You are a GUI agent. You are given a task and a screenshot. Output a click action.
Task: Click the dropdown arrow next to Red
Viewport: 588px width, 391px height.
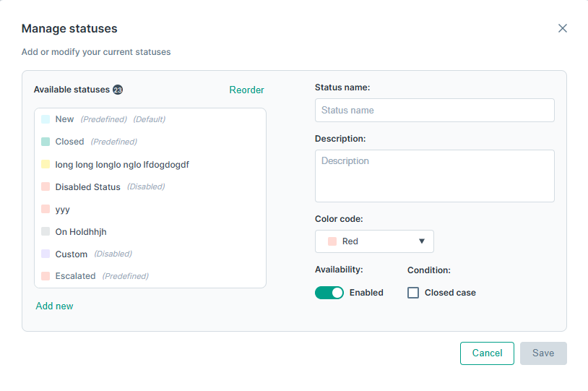[x=422, y=241]
